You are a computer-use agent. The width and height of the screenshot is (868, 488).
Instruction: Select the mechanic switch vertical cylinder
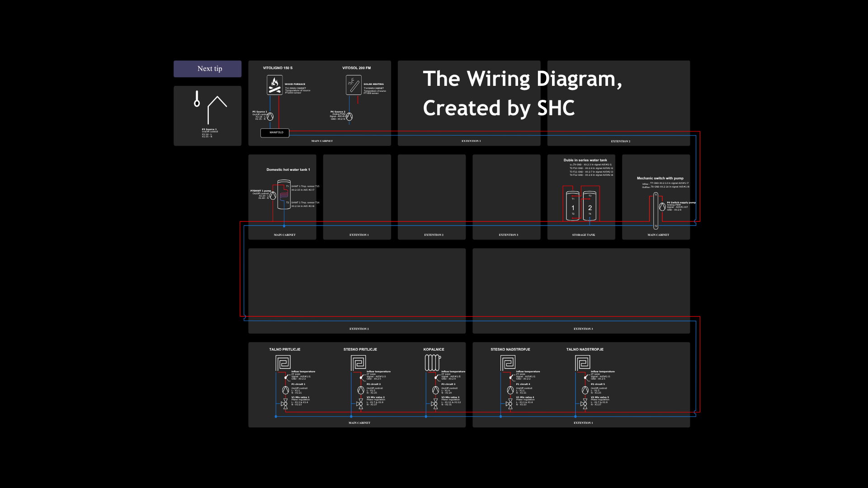pos(656,211)
